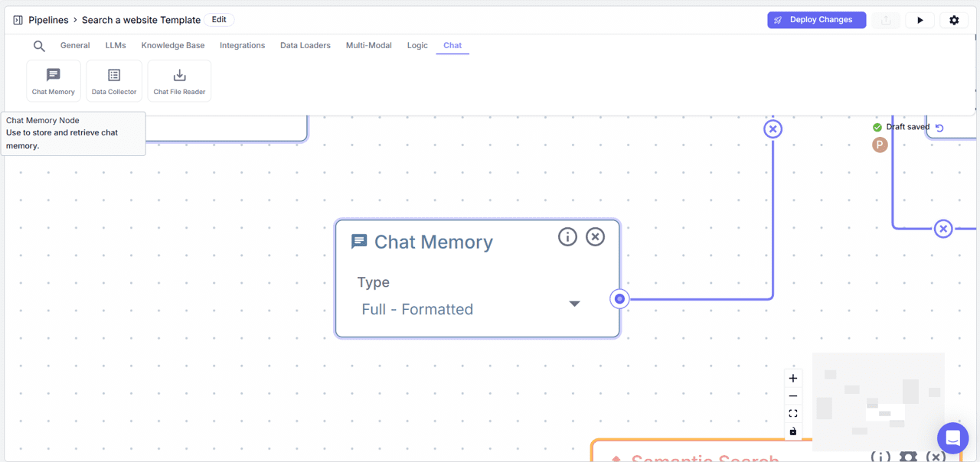Click the Deploy Changes button
980x462 pixels.
tap(816, 20)
